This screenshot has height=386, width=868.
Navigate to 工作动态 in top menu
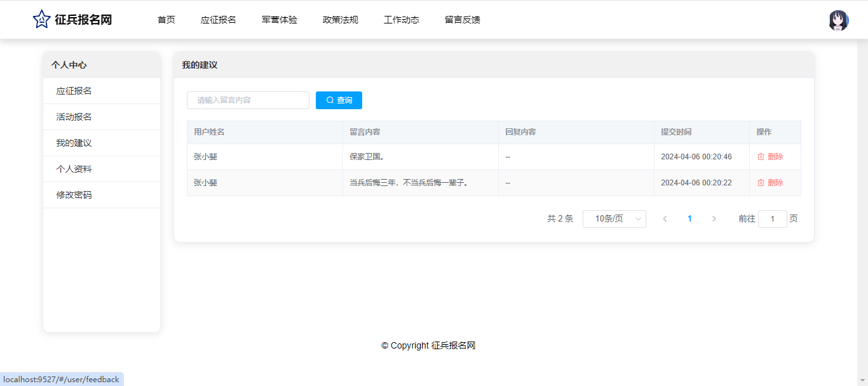pyautogui.click(x=402, y=20)
